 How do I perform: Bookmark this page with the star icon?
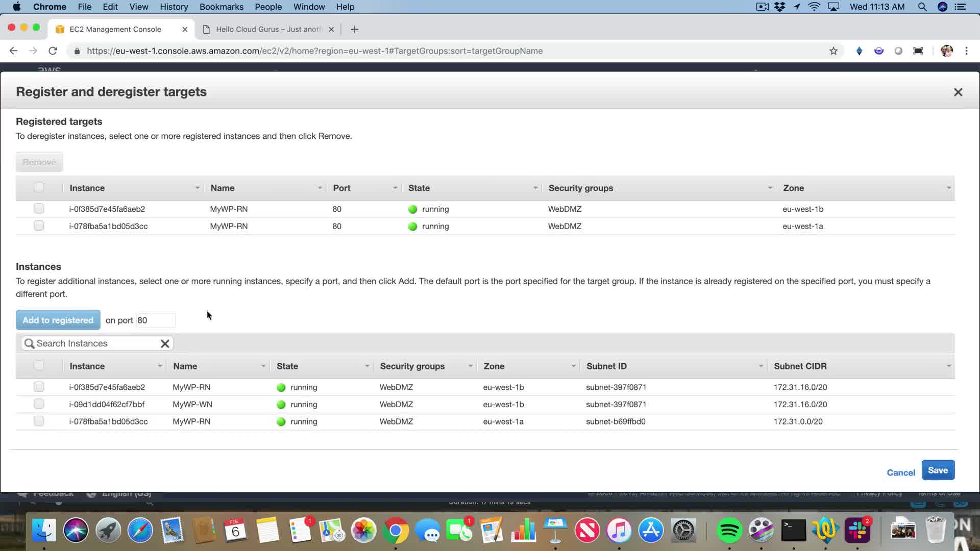tap(834, 51)
